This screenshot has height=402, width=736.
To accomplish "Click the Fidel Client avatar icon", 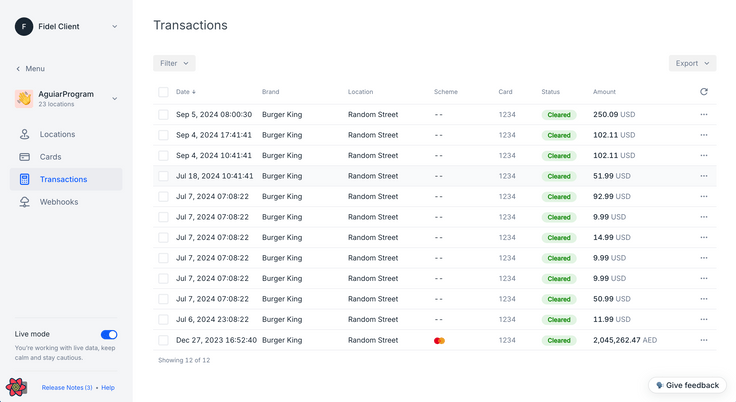I will click(x=24, y=27).
